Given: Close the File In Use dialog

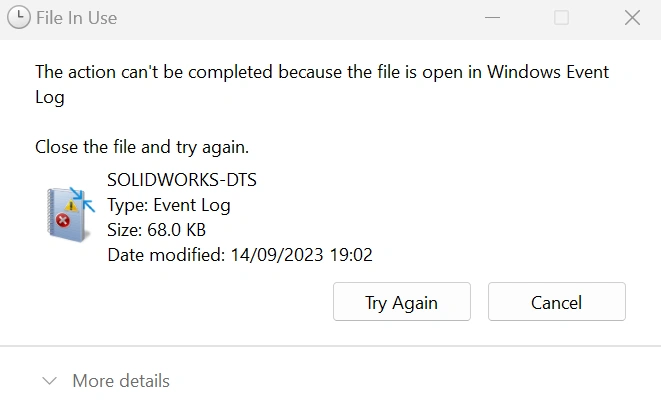Looking at the screenshot, I should pos(631,18).
